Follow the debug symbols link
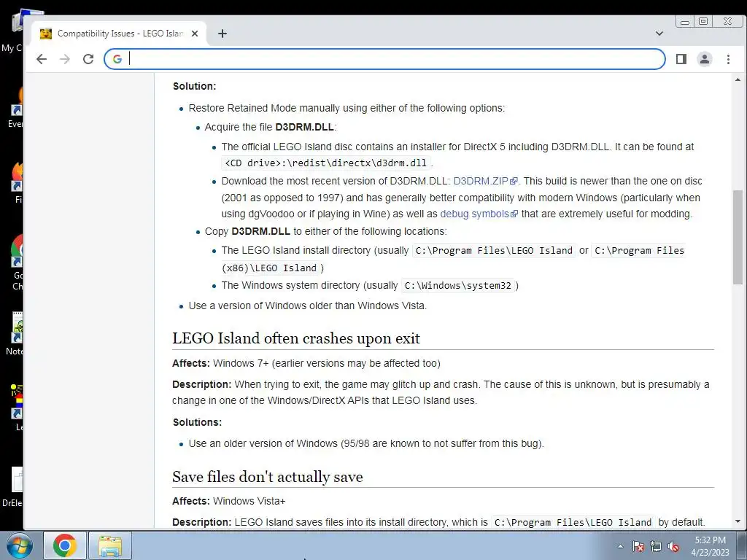This screenshot has height=560, width=747. pyautogui.click(x=479, y=214)
